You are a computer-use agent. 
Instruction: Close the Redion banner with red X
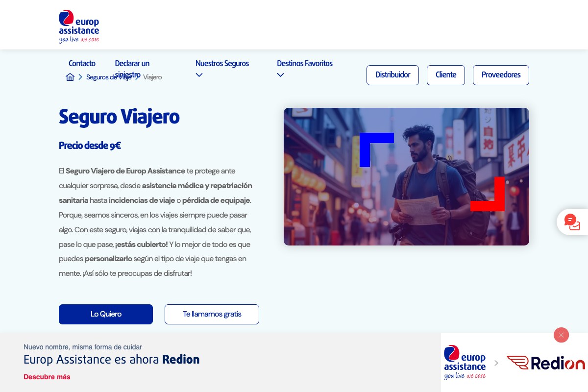tap(561, 335)
